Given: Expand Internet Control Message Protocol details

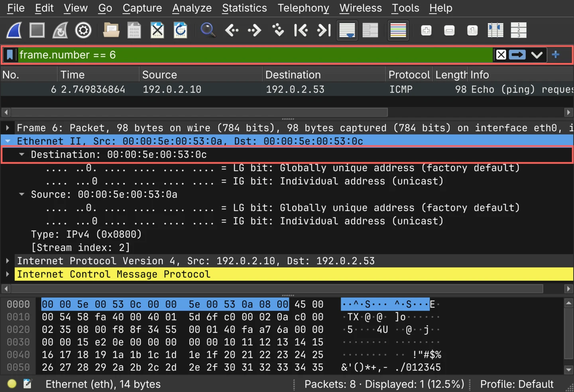Looking at the screenshot, I should pyautogui.click(x=8, y=274).
